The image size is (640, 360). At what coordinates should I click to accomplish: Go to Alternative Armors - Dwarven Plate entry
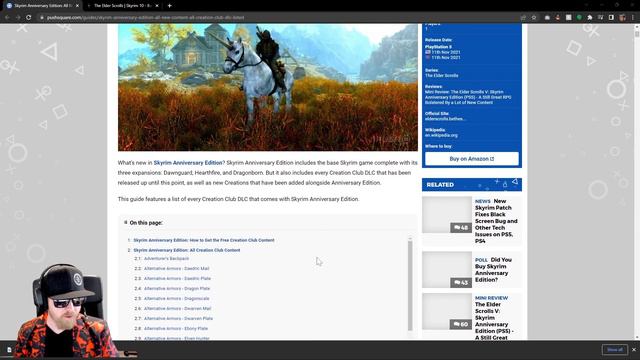coord(178,318)
